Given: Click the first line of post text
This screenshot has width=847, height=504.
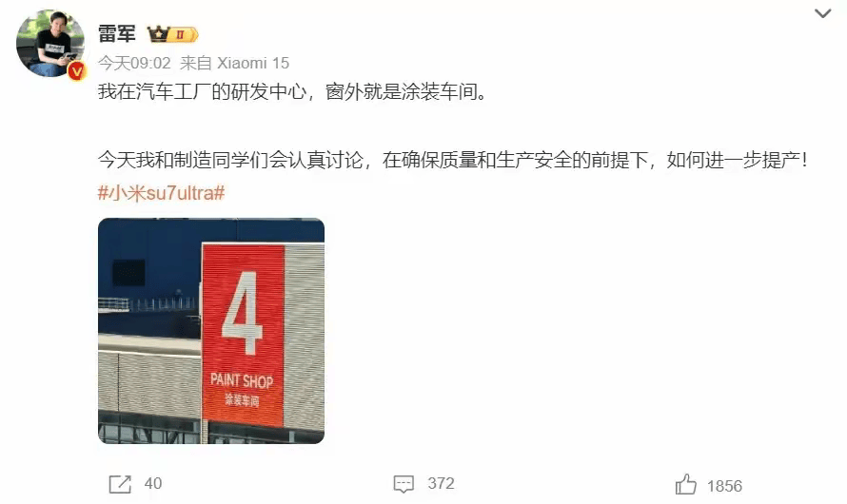Looking at the screenshot, I should [292, 91].
